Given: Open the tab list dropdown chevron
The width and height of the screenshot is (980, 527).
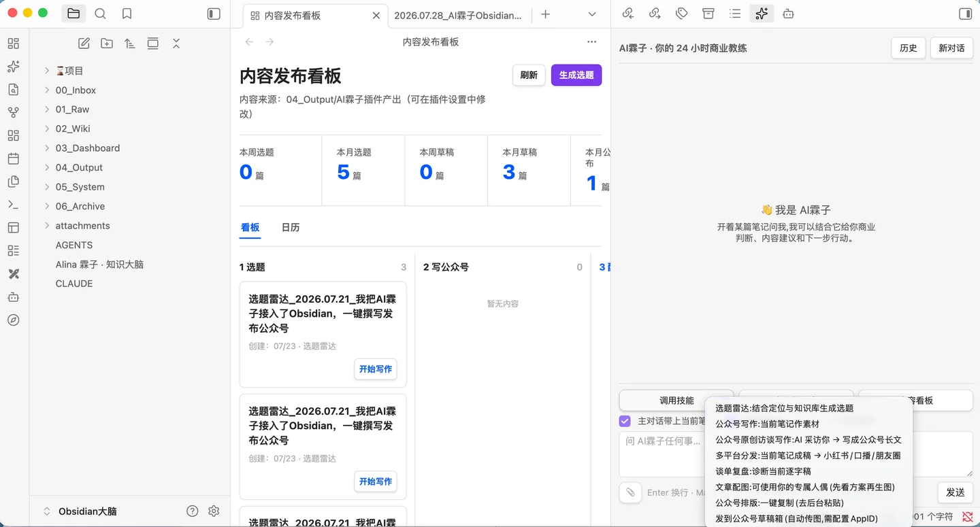Looking at the screenshot, I should pyautogui.click(x=592, y=14).
